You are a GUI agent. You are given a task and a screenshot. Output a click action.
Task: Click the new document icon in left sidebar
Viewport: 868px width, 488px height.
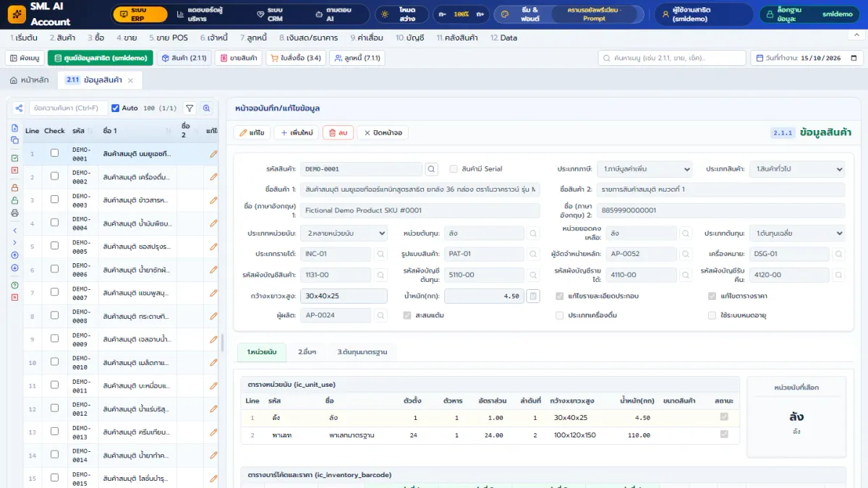tap(14, 128)
